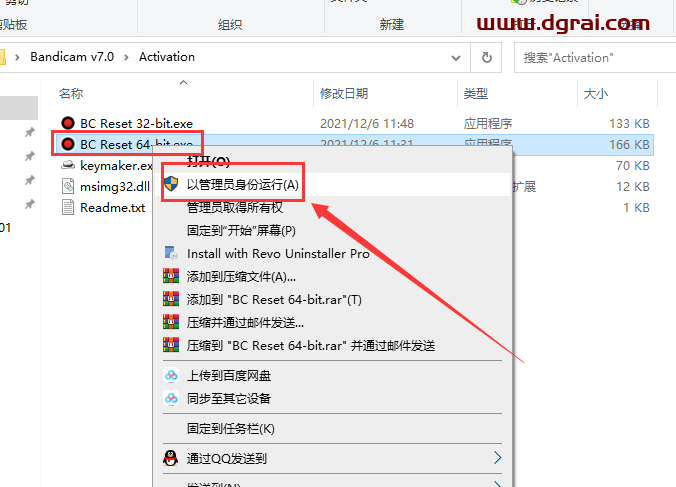Click the admin shield icon in context menu
The width and height of the screenshot is (676, 487).
coord(171,184)
